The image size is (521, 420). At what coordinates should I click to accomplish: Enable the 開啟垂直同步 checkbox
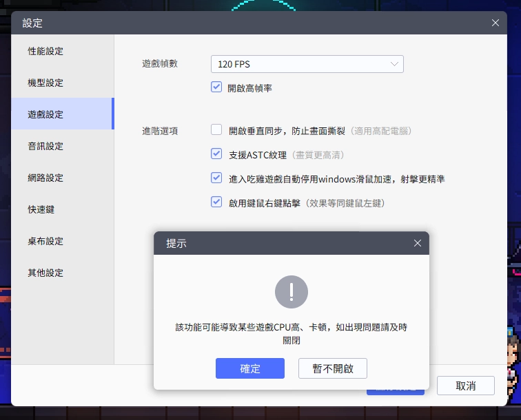click(x=216, y=129)
